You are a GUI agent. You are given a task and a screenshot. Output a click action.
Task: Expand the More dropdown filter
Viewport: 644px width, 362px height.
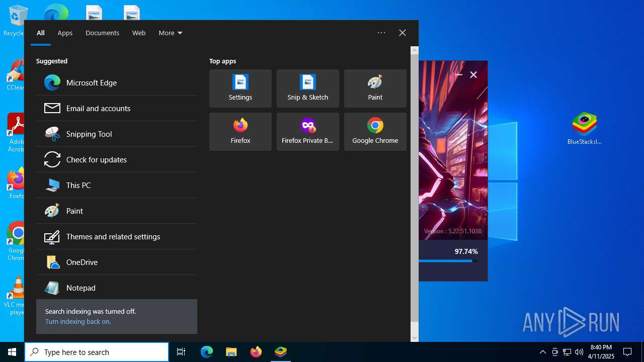coord(171,33)
